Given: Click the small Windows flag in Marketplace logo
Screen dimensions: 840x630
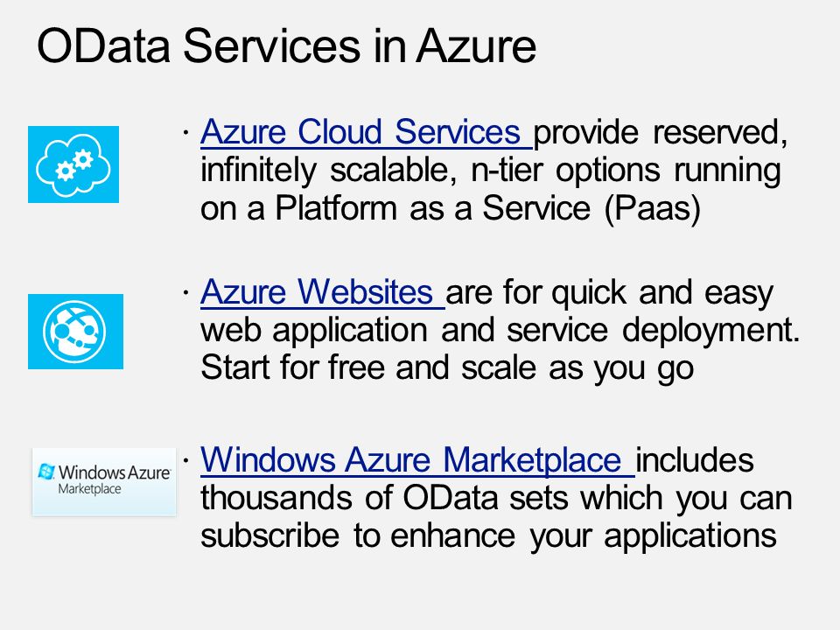Looking at the screenshot, I should (46, 472).
